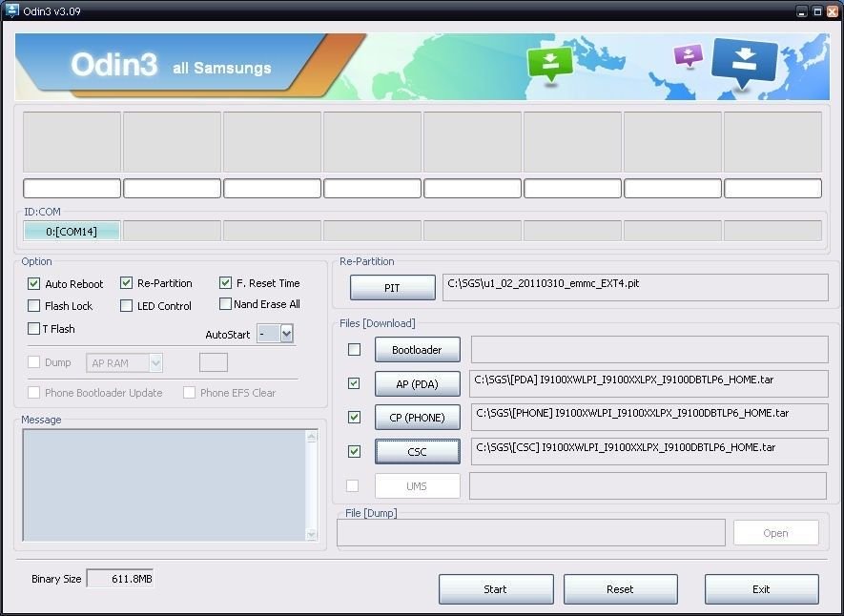Enable the LED Control checkbox
Image resolution: width=844 pixels, height=616 pixels.
coord(127,305)
